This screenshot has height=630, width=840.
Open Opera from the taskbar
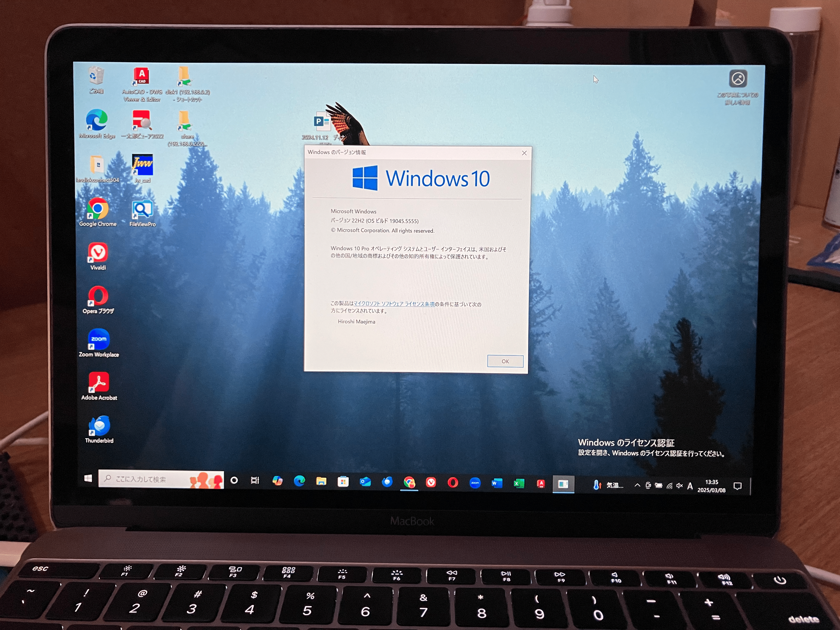[453, 483]
